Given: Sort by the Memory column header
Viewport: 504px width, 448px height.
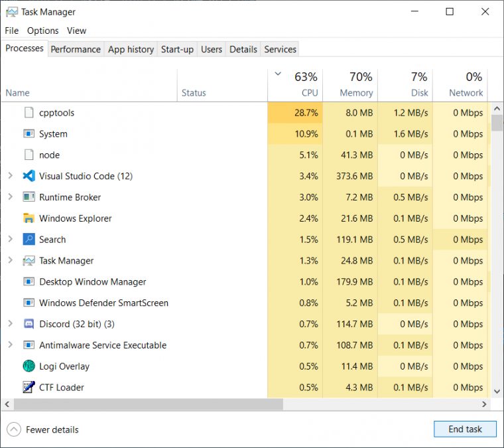Looking at the screenshot, I should coord(350,86).
